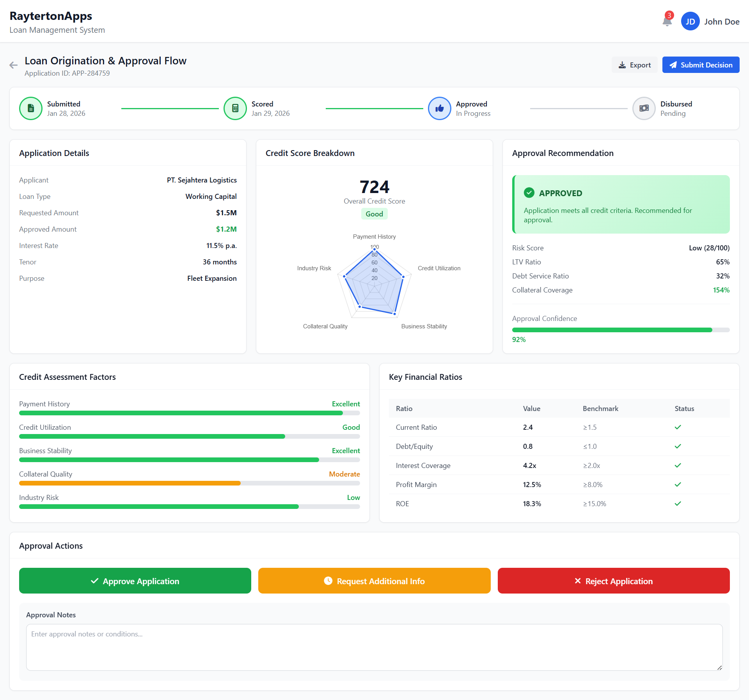This screenshot has width=749, height=700.
Task: Click the green APPROVED checkmark icon
Action: point(529,193)
